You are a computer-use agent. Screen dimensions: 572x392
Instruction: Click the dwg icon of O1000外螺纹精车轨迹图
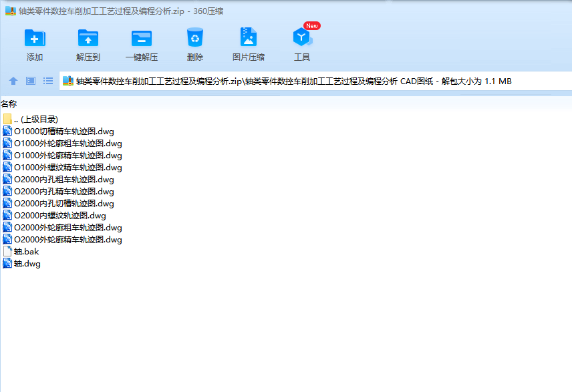7,168
